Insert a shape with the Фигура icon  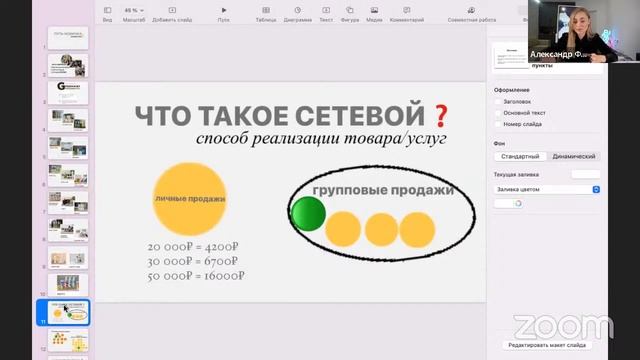coord(350,10)
